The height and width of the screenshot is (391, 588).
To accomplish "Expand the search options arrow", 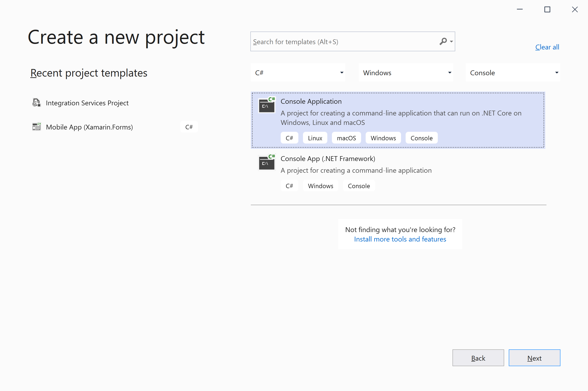I will click(451, 42).
